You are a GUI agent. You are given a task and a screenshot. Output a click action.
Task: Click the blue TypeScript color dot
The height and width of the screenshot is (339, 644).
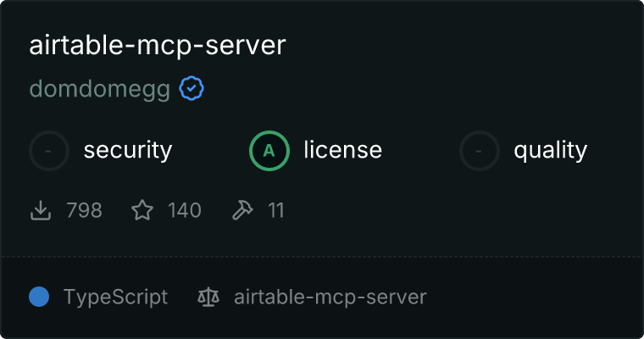pyautogui.click(x=39, y=297)
